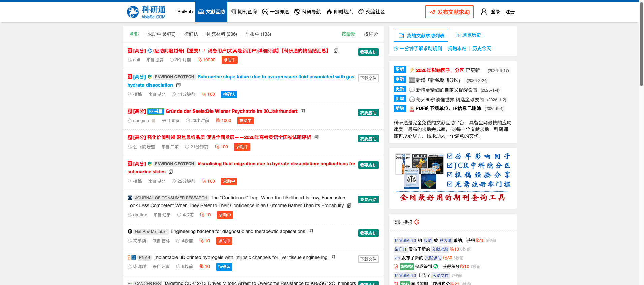
Task: Click 我要应助 for the Confidence Trap article
Action: point(368,199)
